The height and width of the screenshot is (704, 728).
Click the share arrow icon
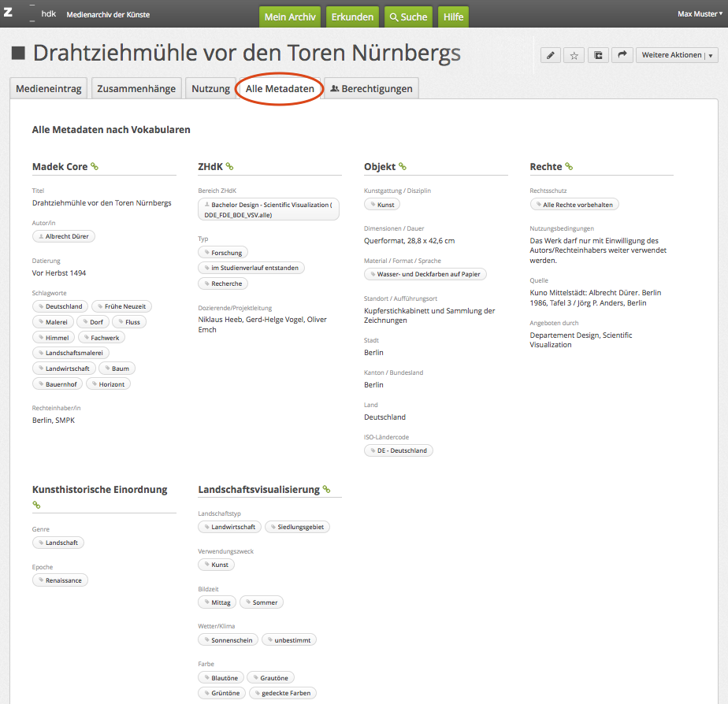[x=622, y=55]
